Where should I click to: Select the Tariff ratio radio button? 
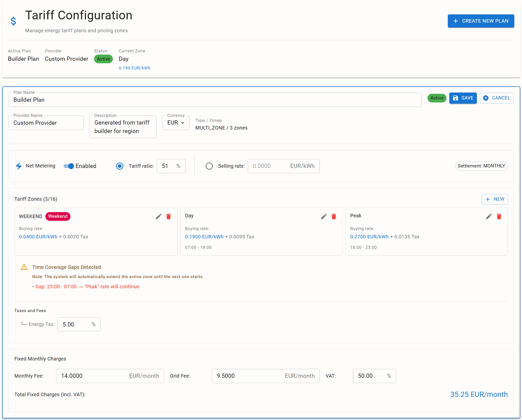120,166
